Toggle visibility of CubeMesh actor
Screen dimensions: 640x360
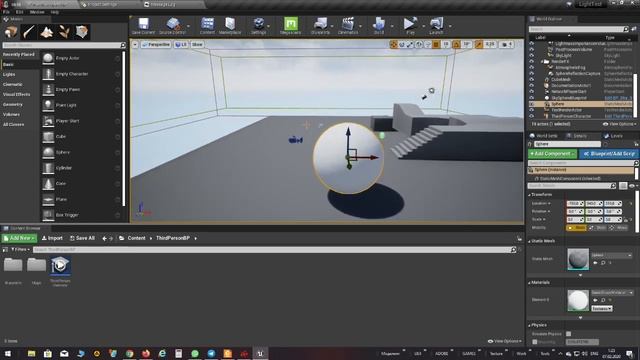(x=531, y=80)
